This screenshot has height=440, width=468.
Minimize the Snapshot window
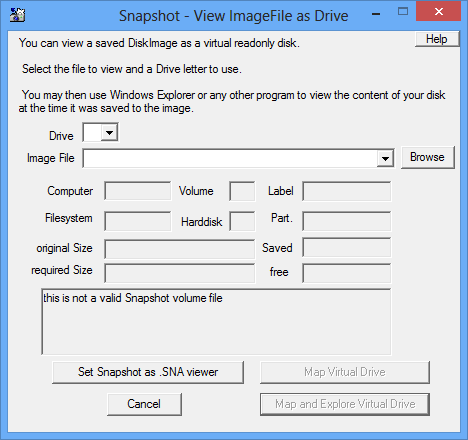click(376, 14)
